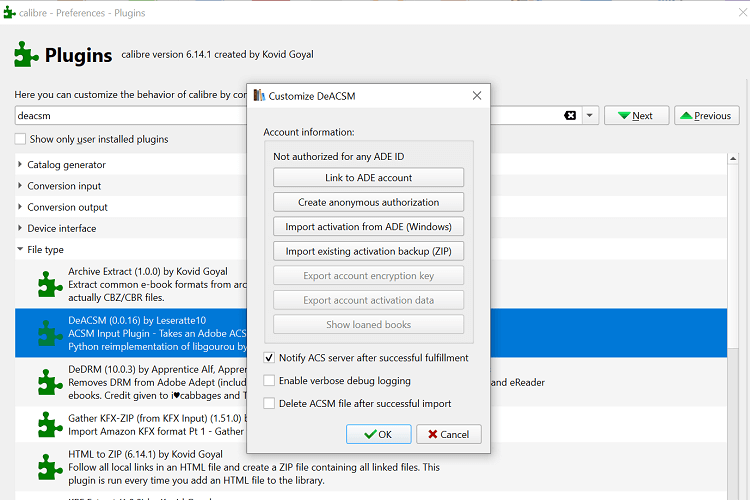Viewport: 750px width, 500px height.
Task: Toggle Notify ACS server after successful fulfillment
Action: click(269, 357)
